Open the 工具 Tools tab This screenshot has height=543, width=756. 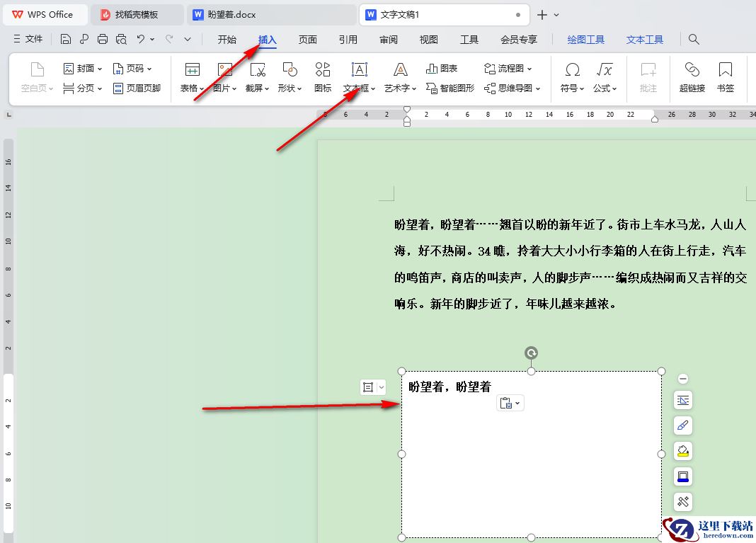(469, 40)
